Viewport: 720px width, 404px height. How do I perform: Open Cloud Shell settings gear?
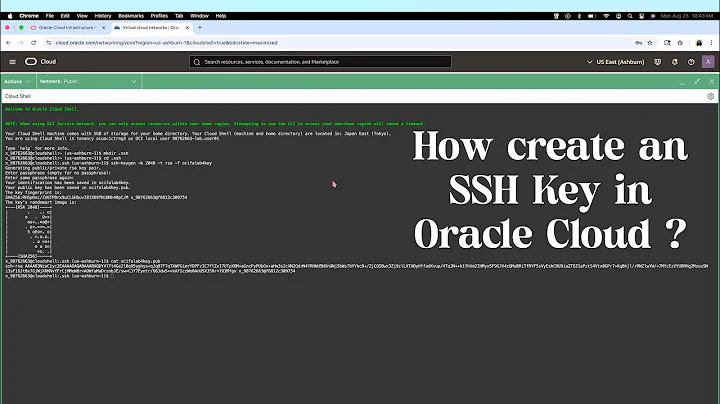coord(710,96)
